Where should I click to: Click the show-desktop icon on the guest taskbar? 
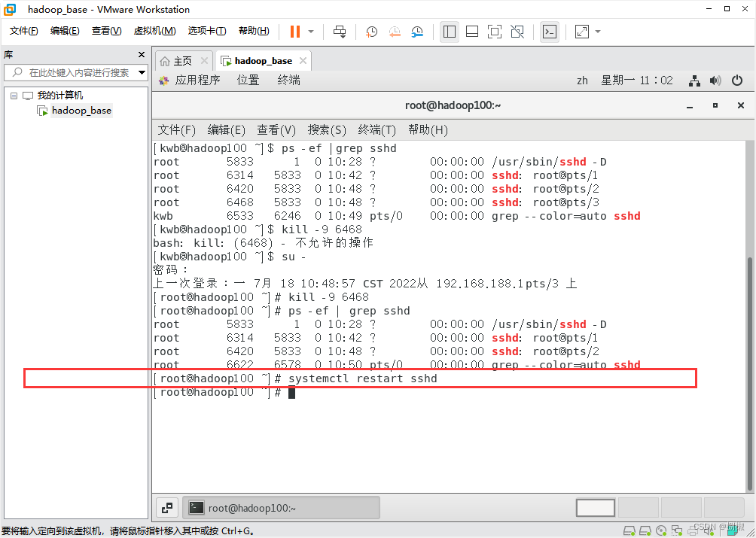click(167, 507)
